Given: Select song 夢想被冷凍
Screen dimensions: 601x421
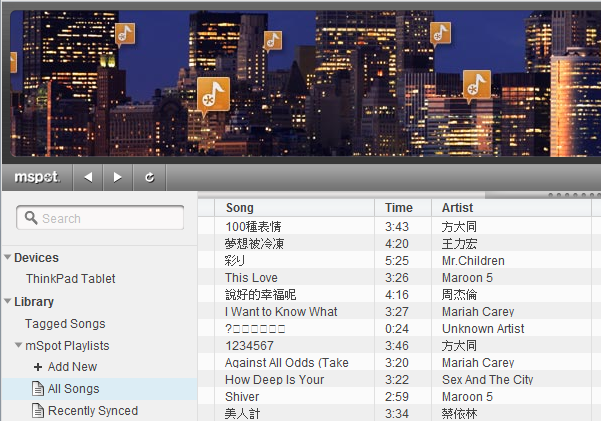Looking at the screenshot, I should click(254, 243).
